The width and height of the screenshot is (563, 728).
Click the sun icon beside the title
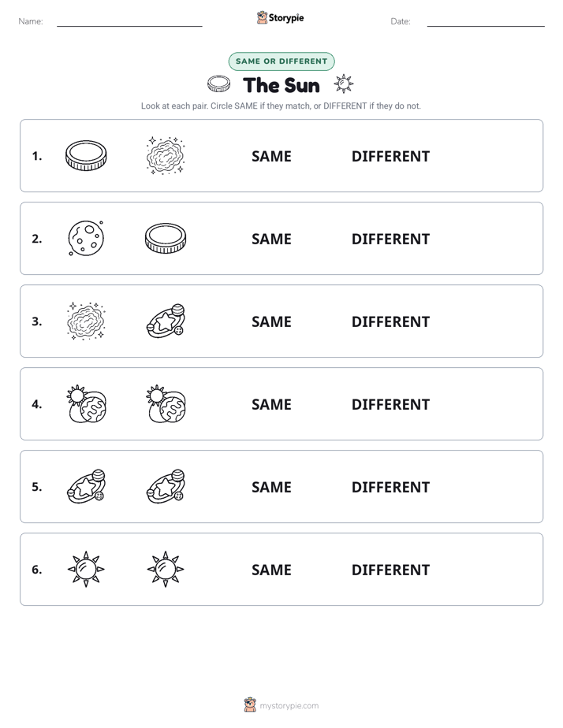coord(344,84)
